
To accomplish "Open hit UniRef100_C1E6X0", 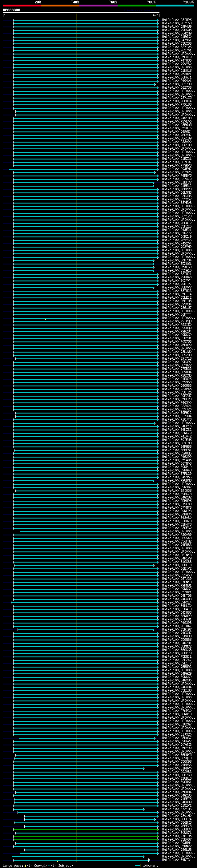I will 176,37.
